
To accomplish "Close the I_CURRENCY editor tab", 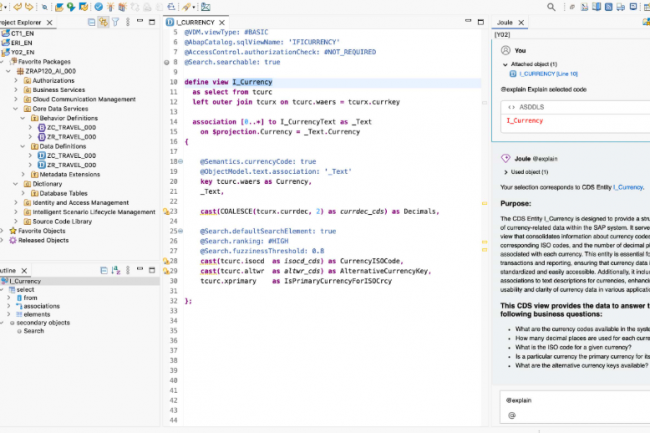I will [222, 22].
